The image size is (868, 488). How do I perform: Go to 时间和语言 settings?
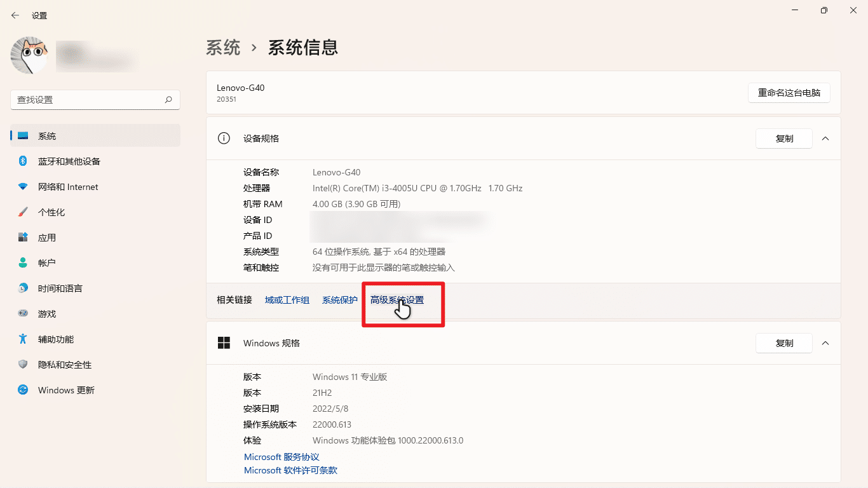point(60,288)
